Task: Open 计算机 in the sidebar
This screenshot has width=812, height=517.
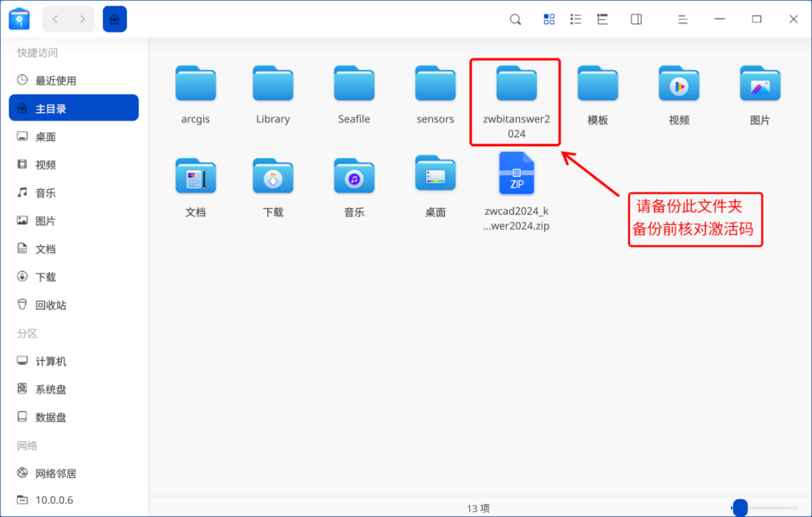Action: [73, 361]
